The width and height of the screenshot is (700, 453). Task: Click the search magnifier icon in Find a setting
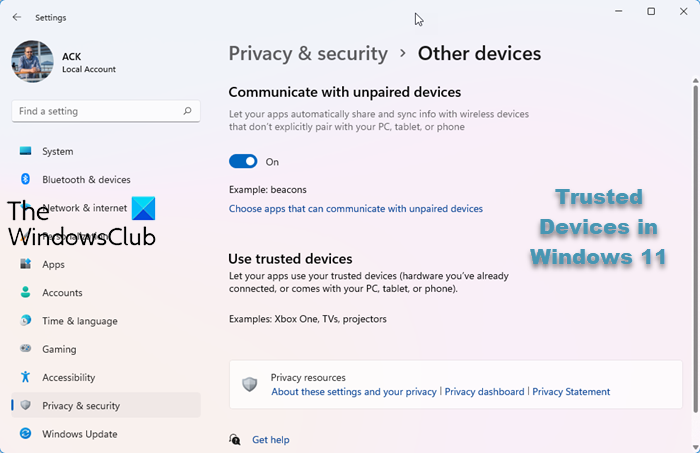point(187,111)
